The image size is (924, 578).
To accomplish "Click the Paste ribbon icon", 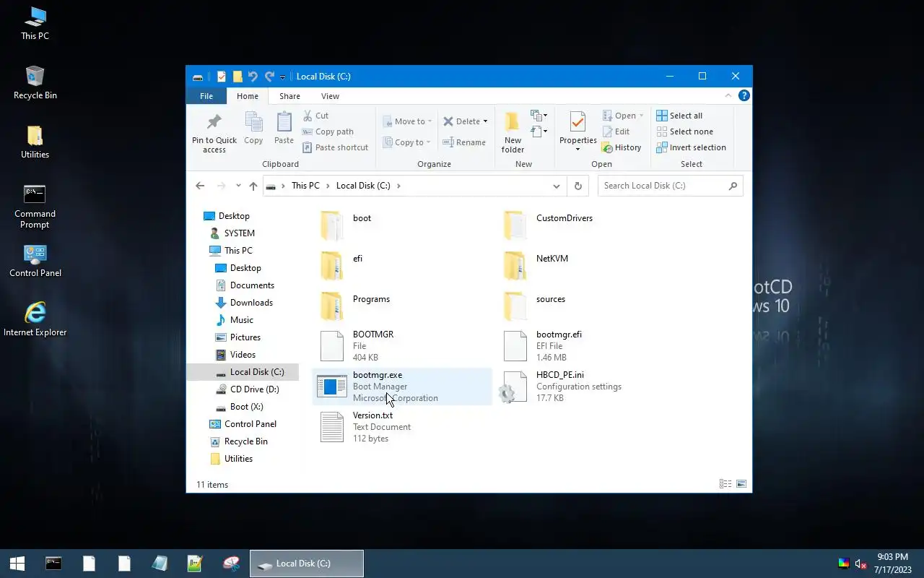I will pos(284,129).
